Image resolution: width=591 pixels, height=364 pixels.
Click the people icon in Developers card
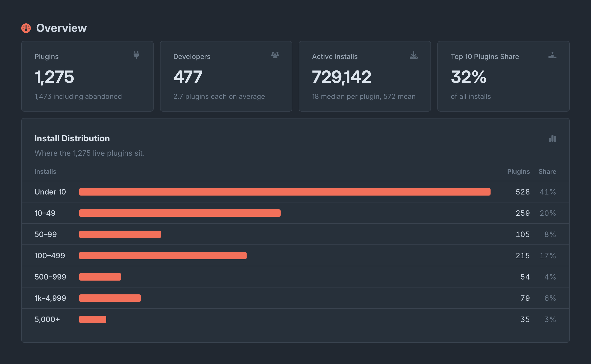pos(275,55)
